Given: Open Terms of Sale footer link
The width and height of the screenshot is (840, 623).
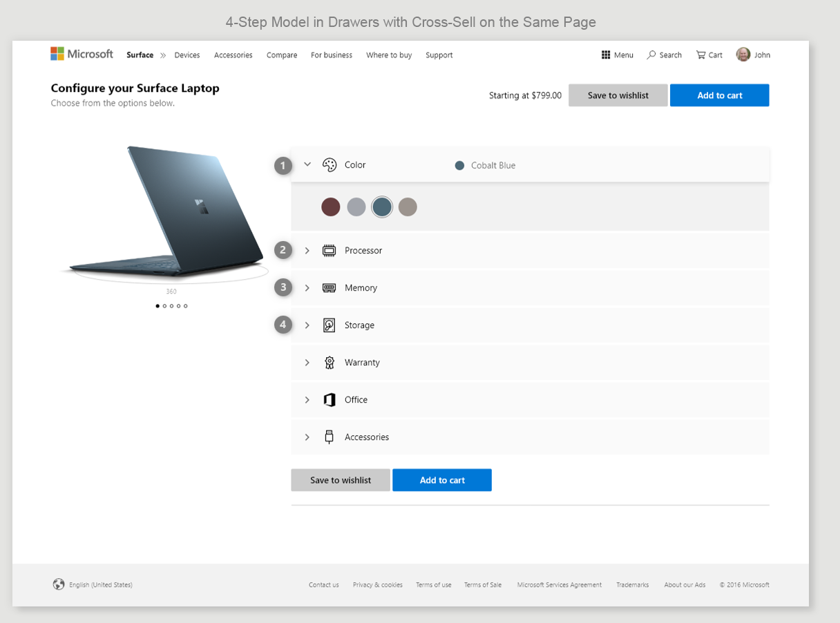Looking at the screenshot, I should point(483,585).
